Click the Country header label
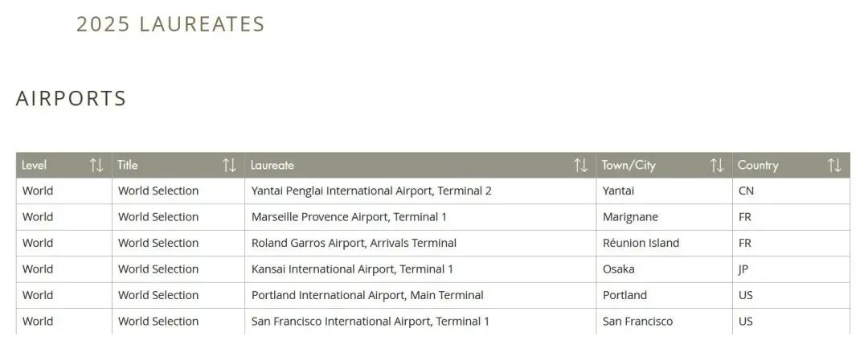This screenshot has height=361, width=868. 758,166
